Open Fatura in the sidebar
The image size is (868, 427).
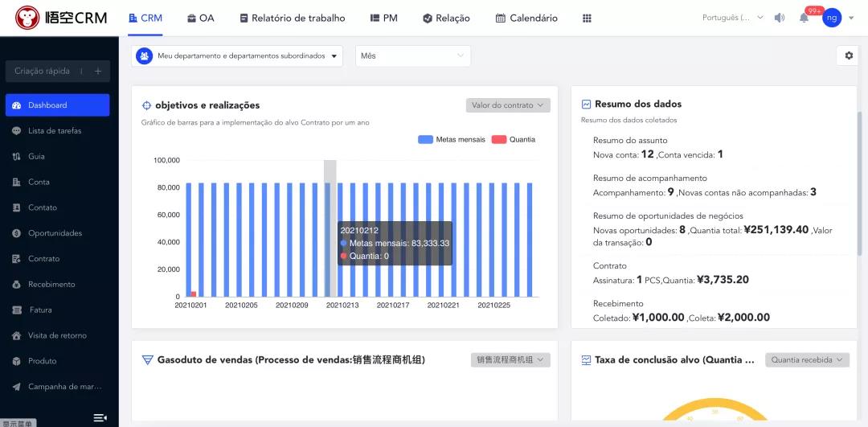point(58,310)
